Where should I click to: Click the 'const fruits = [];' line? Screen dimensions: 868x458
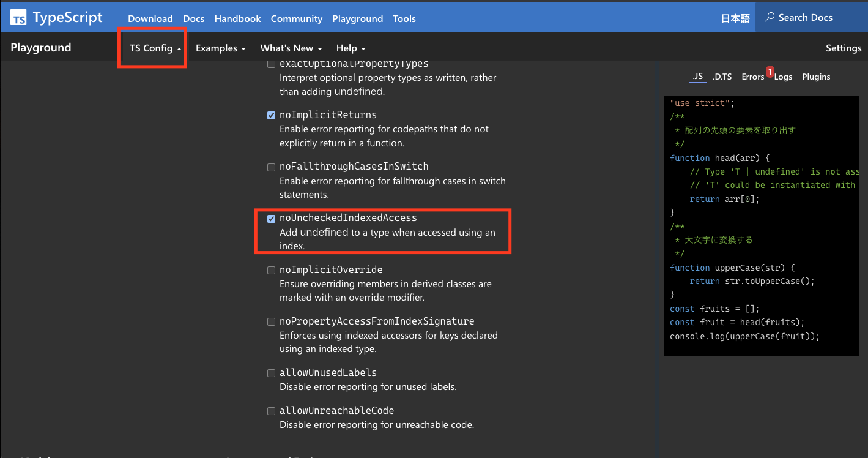tap(714, 309)
